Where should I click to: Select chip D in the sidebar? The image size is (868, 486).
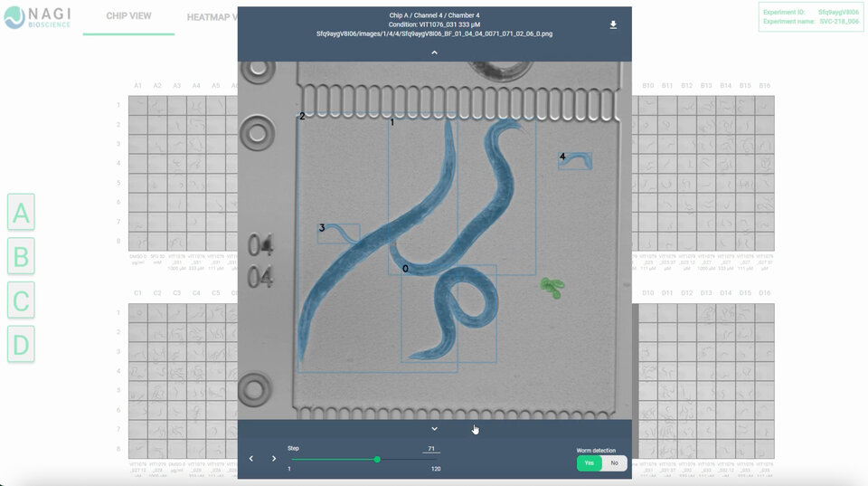tap(21, 344)
